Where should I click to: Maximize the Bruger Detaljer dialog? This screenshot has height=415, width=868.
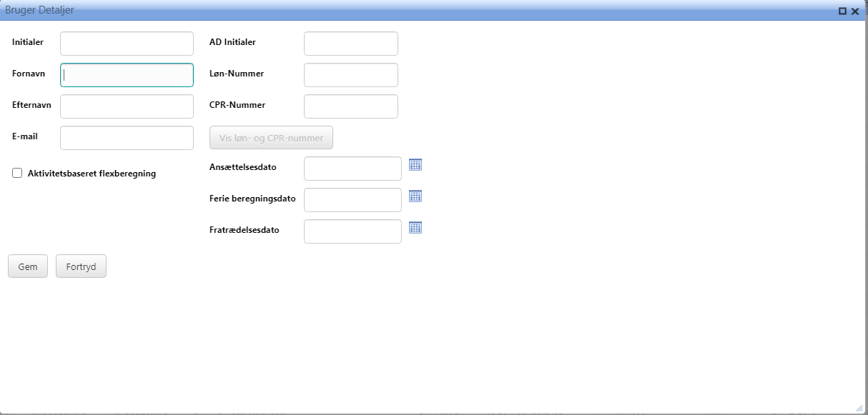click(842, 11)
